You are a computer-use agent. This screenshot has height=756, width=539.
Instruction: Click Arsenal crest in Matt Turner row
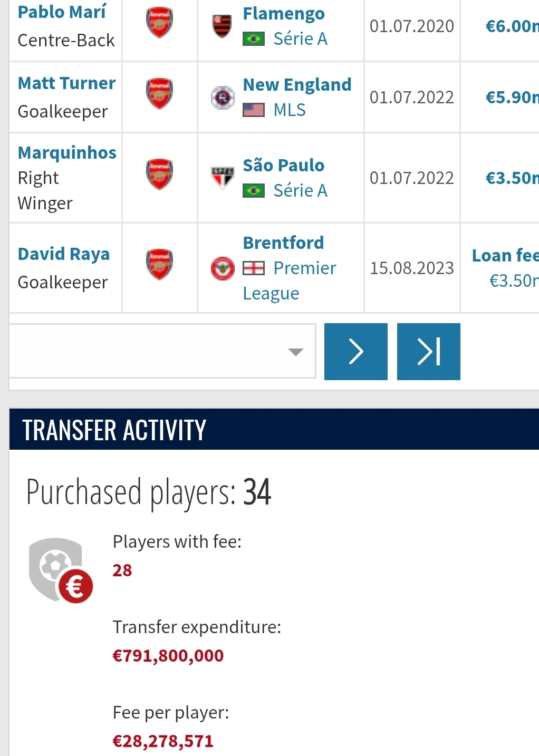pyautogui.click(x=159, y=94)
